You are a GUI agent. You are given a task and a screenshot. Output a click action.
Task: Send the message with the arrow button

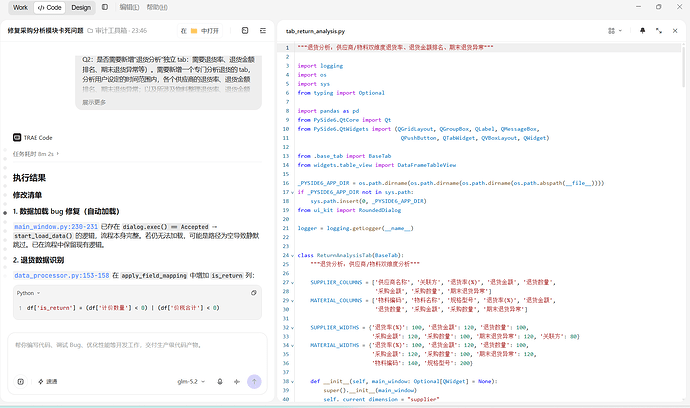pyautogui.click(x=254, y=382)
